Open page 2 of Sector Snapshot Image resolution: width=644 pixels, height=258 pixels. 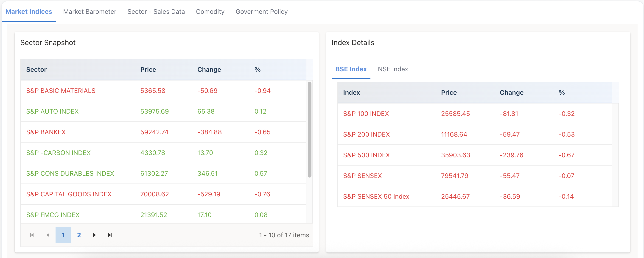tap(79, 235)
